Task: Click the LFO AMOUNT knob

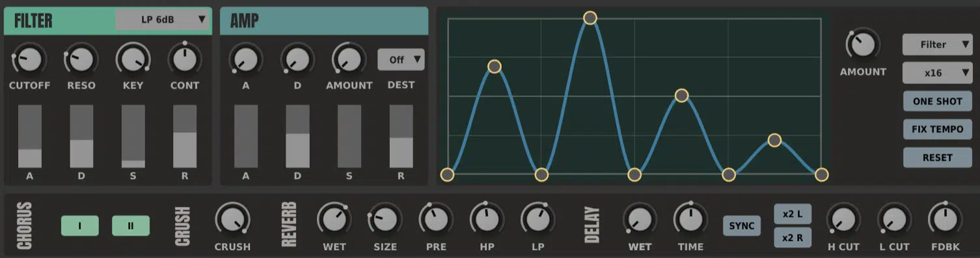Action: [863, 45]
